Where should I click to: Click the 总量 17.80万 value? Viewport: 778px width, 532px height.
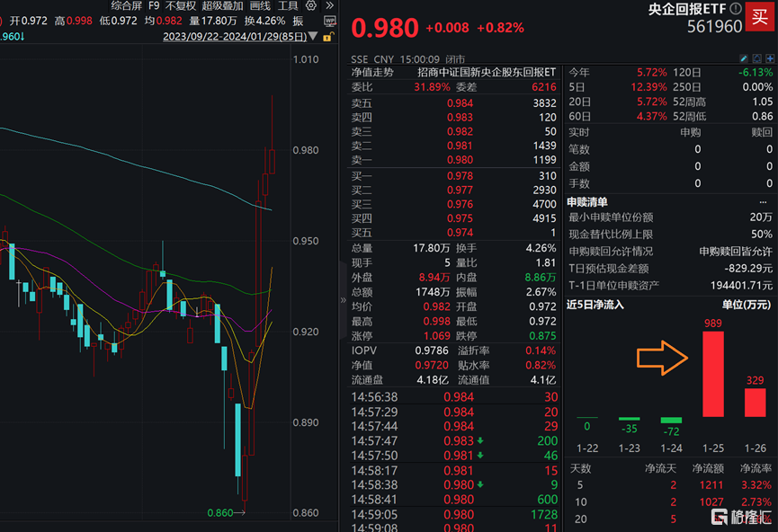(x=431, y=248)
